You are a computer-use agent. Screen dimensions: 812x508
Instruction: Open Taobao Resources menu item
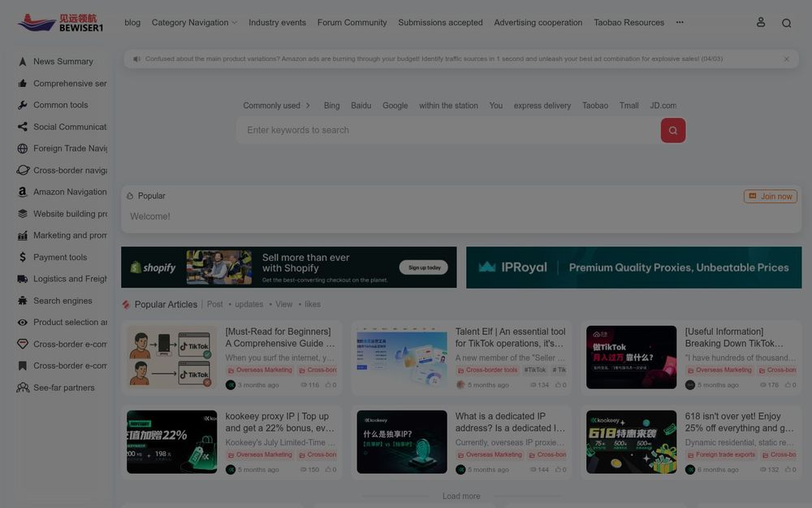coord(628,23)
